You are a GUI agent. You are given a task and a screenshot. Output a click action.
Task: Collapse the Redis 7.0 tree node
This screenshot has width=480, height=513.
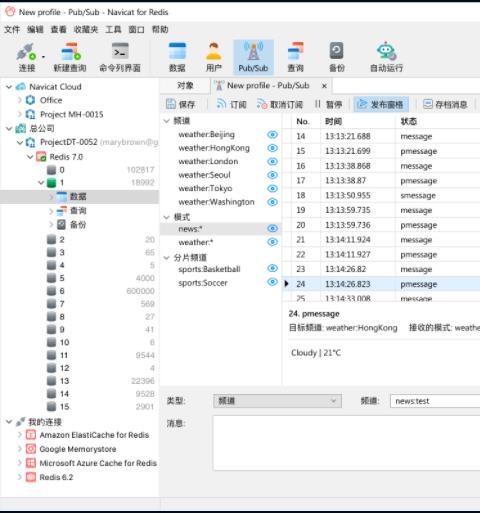[30, 157]
